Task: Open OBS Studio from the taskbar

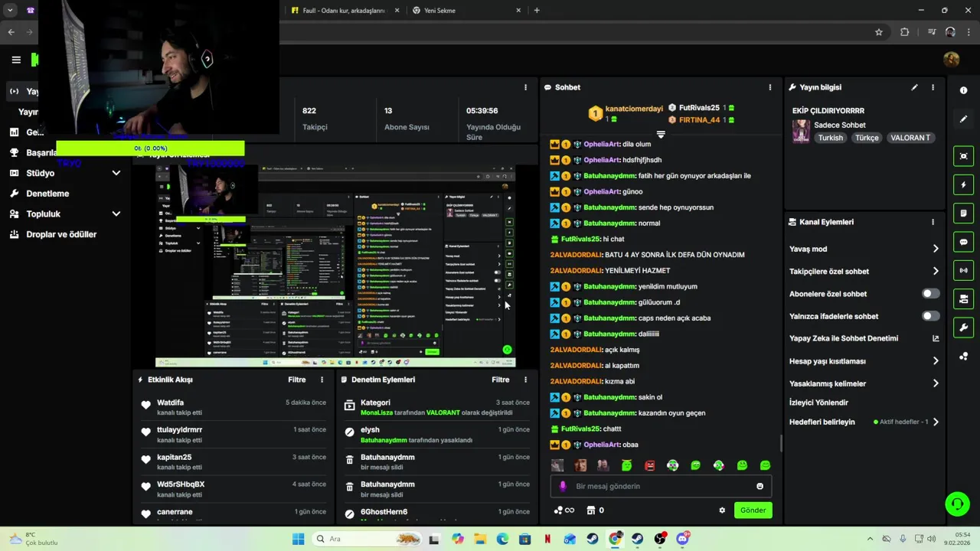Action: [x=660, y=539]
